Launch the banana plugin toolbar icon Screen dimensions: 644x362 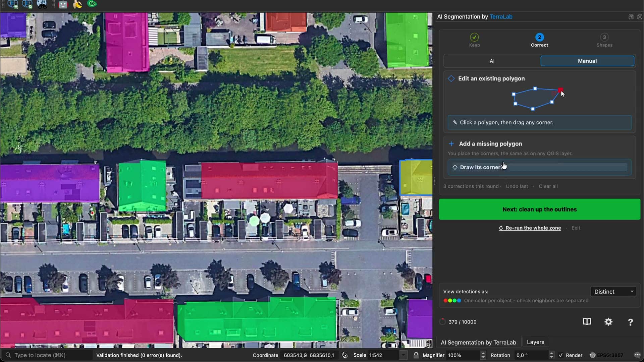(77, 4)
